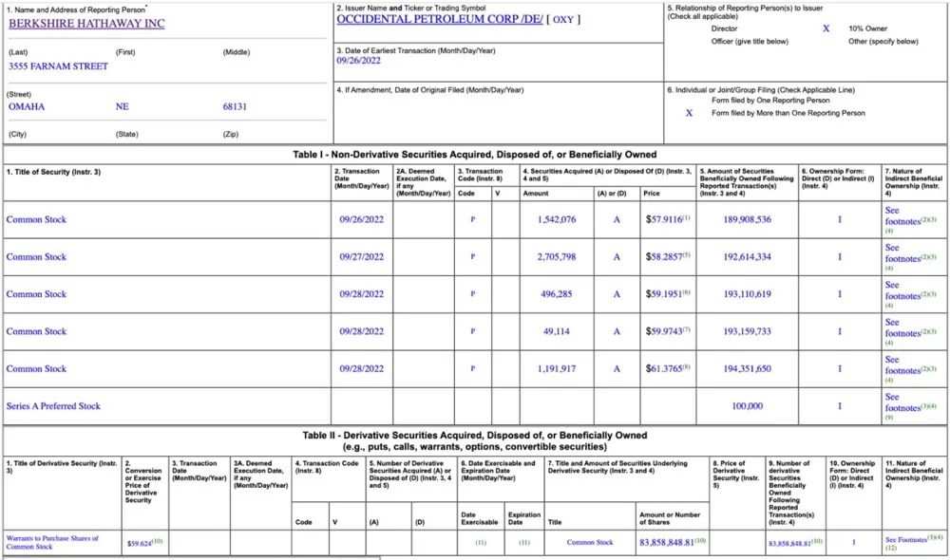Click the price "$61.3765"
The height and width of the screenshot is (560, 950).
tap(664, 368)
